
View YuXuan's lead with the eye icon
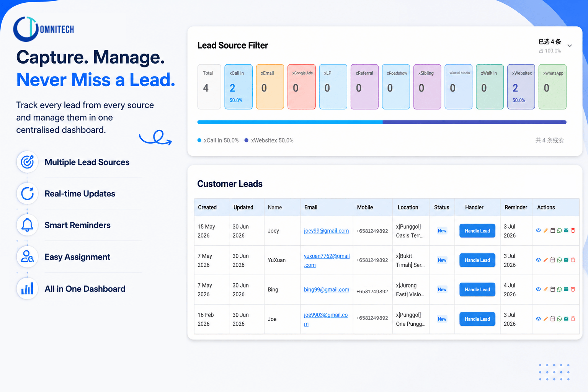(x=538, y=260)
